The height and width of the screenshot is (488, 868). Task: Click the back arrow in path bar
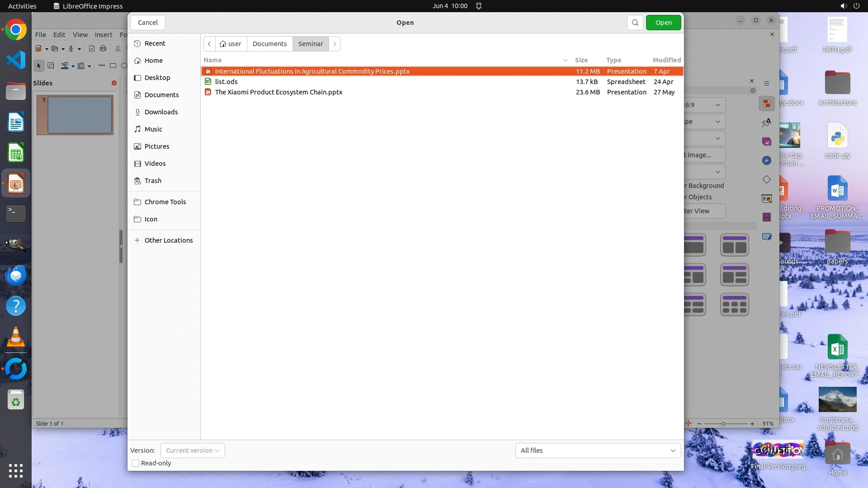point(209,44)
